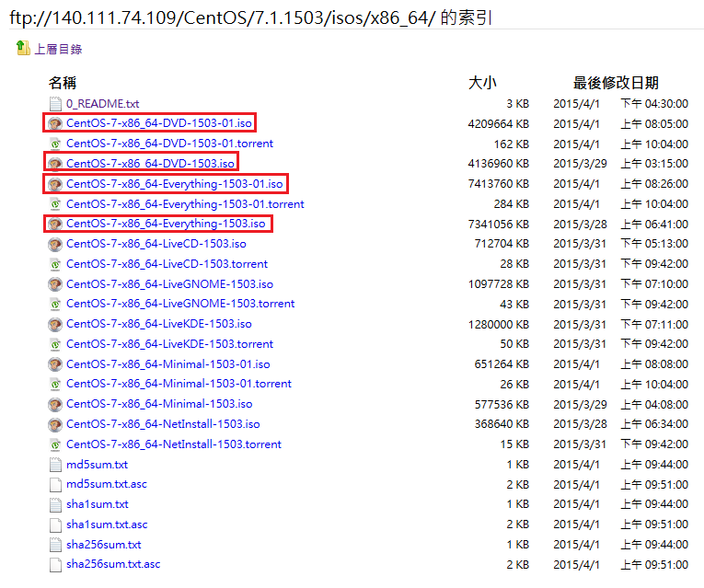The width and height of the screenshot is (704, 588).
Task: Open CentOS-7-x86_64-Everything-1503-01.iso link
Action: point(174,184)
